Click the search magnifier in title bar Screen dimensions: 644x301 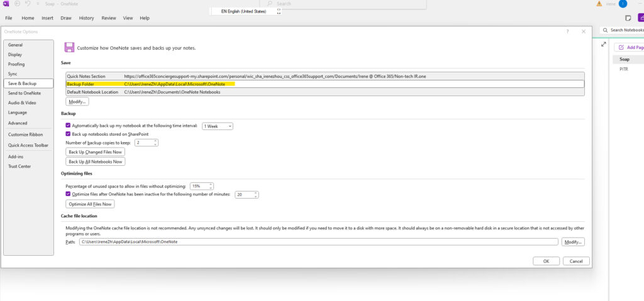[x=270, y=4]
